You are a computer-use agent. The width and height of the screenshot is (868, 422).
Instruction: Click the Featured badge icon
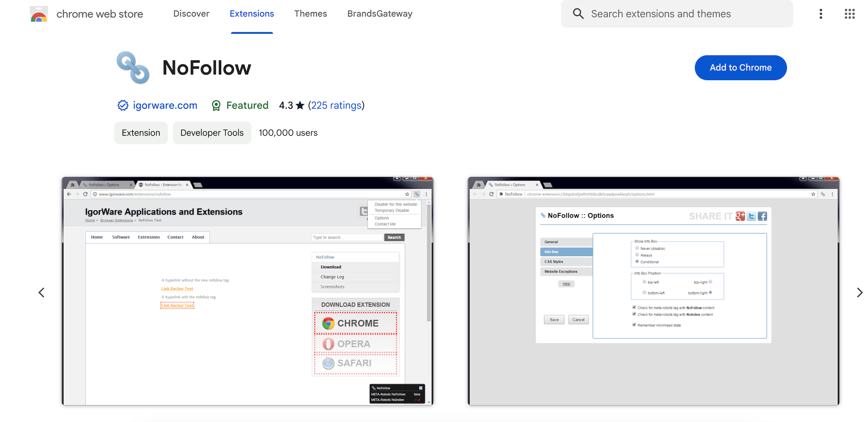(216, 105)
